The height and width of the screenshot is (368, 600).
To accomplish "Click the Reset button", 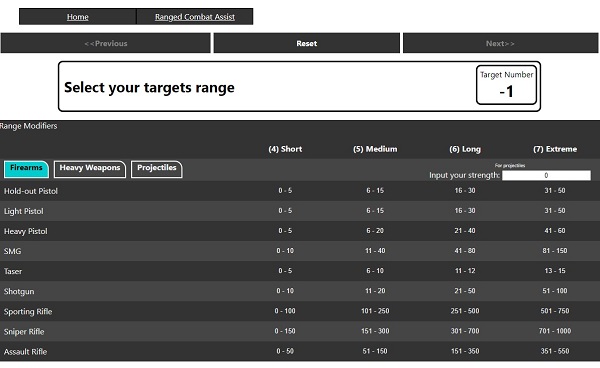I will pos(307,43).
